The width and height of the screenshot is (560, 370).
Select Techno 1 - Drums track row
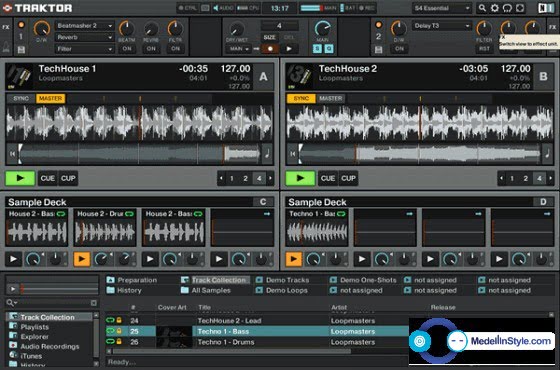(257, 342)
